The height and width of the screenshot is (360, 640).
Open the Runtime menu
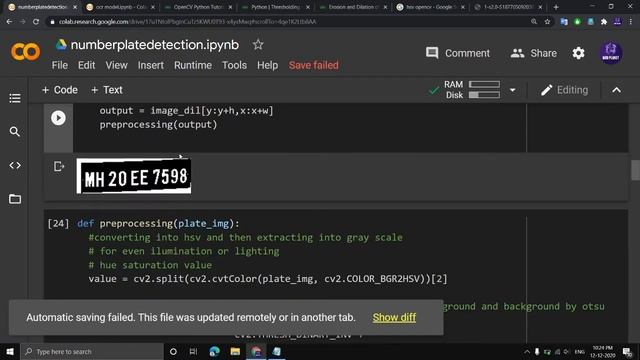pos(193,65)
